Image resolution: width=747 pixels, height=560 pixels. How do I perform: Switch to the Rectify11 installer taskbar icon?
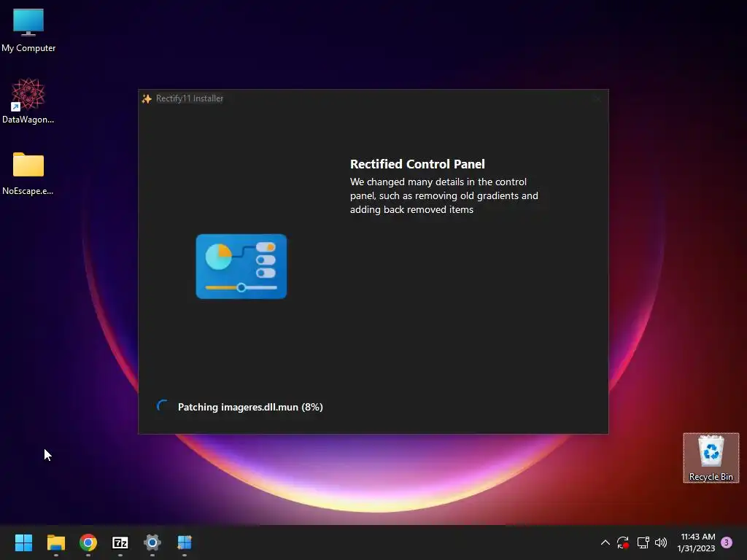click(185, 542)
